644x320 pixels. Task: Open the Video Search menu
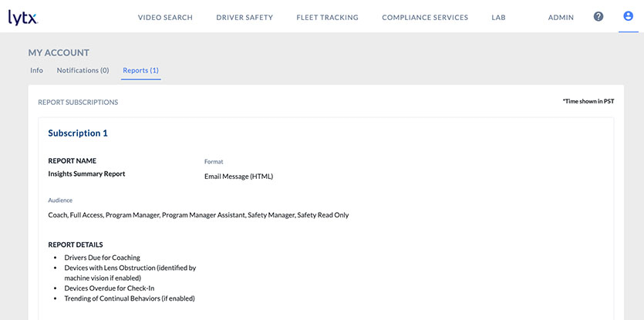[x=165, y=18]
